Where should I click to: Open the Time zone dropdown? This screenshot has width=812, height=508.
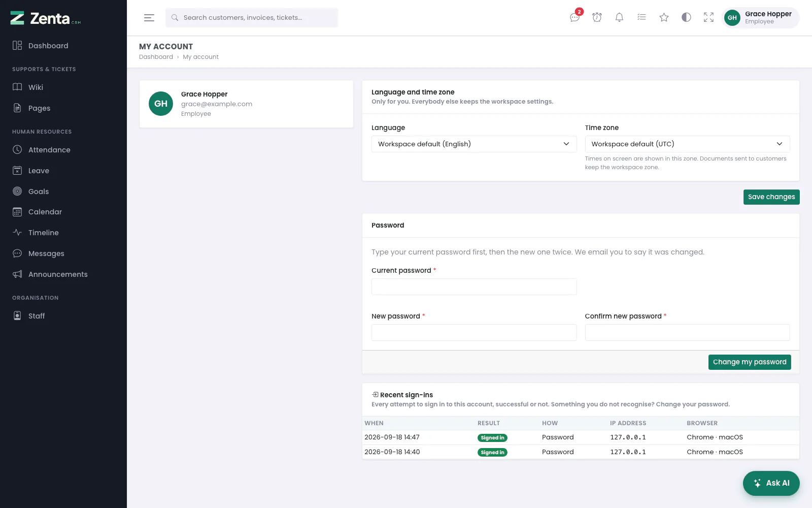pos(687,144)
